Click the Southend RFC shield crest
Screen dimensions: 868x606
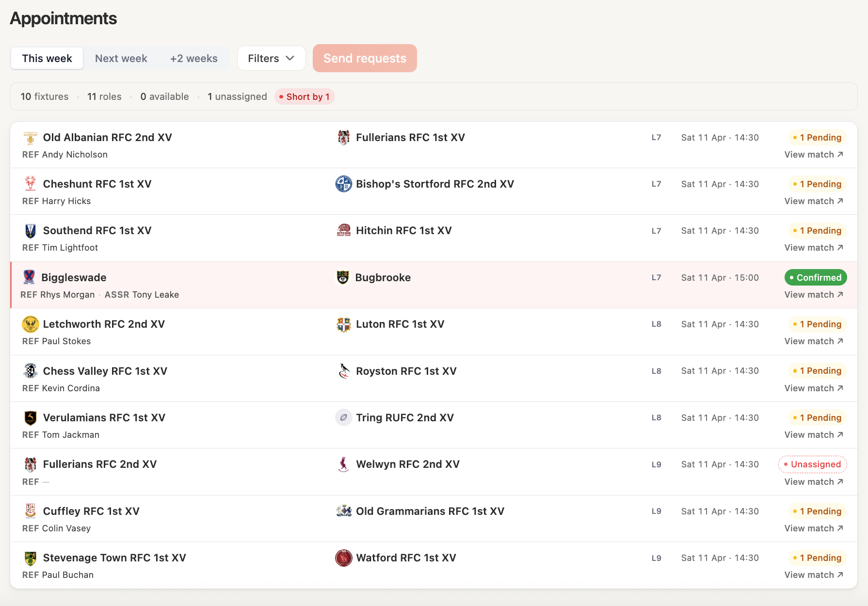(x=30, y=231)
